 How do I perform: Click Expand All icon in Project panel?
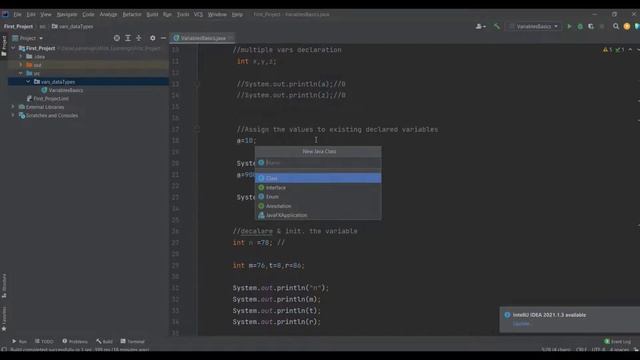pyautogui.click(x=128, y=38)
